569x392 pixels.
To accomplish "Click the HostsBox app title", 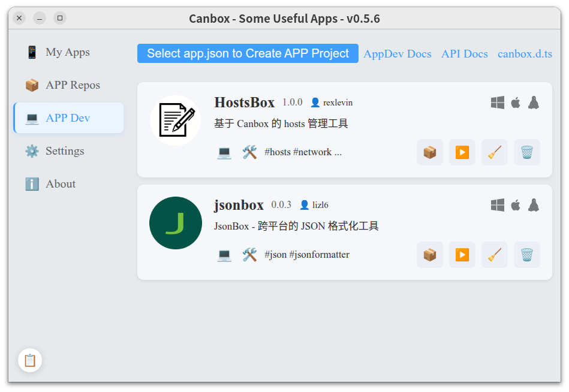I will (244, 102).
